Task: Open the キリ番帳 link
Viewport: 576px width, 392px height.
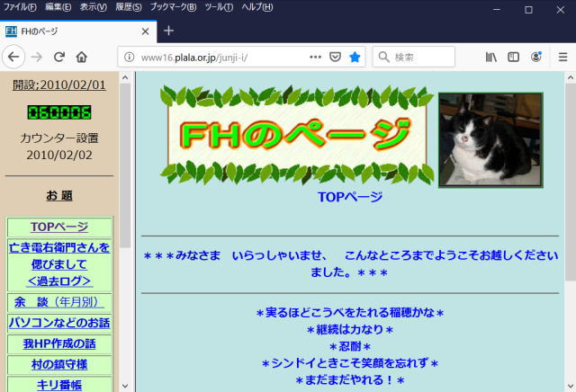Action: [x=59, y=385]
